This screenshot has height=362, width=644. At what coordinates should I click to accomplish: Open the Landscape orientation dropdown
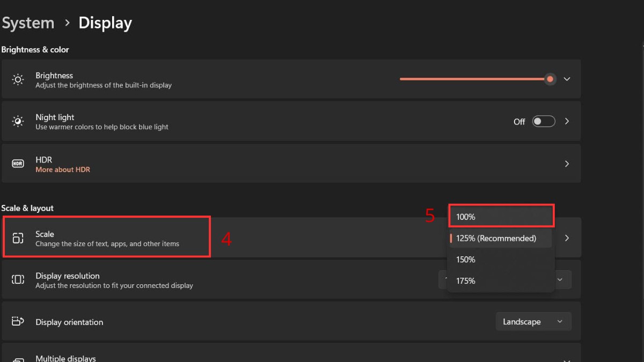tap(533, 322)
